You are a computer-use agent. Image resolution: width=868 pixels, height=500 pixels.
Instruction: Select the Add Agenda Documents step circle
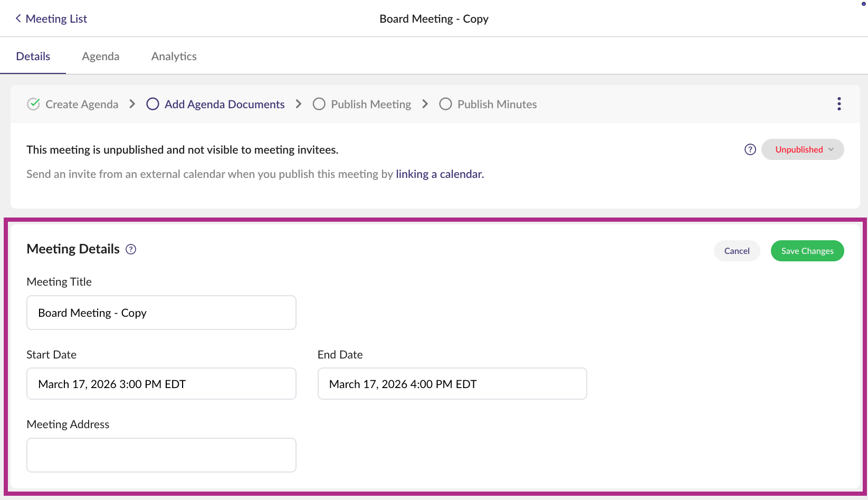pyautogui.click(x=152, y=104)
